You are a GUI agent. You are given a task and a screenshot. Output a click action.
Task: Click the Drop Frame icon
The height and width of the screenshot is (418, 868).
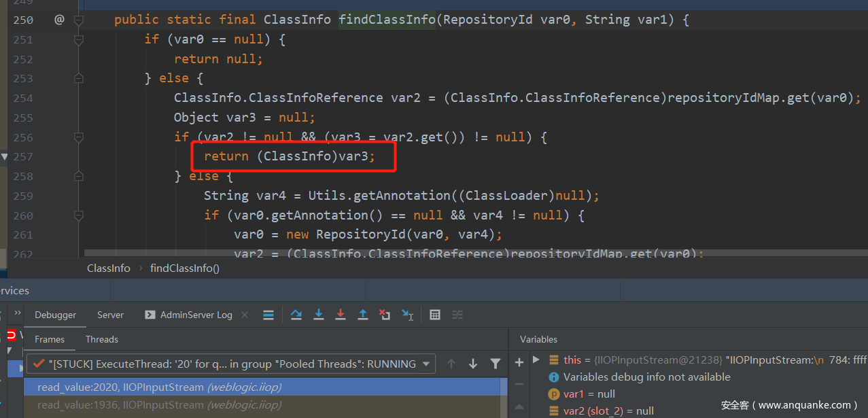tap(385, 315)
